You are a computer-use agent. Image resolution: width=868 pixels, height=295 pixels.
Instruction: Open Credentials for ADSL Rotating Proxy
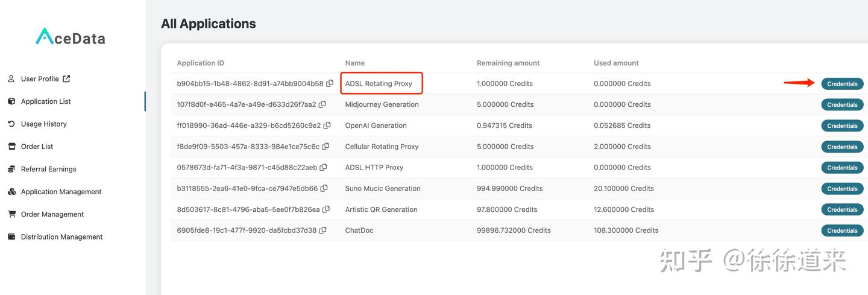[842, 84]
